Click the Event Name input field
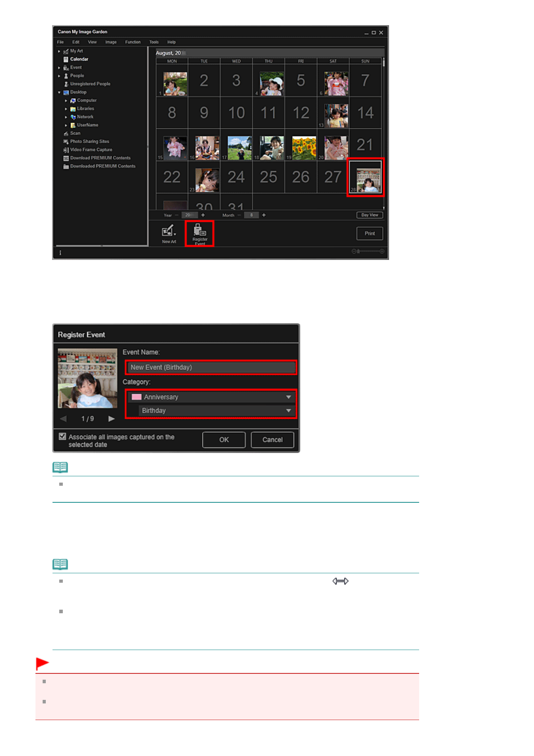The height and width of the screenshot is (756, 534). tap(211, 368)
